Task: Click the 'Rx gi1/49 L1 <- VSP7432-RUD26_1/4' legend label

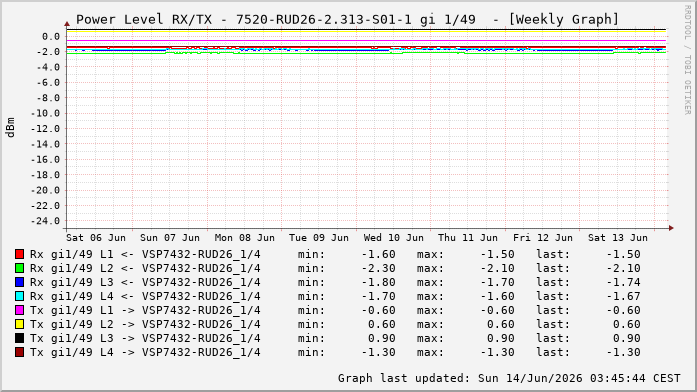Action: pyautogui.click(x=145, y=254)
